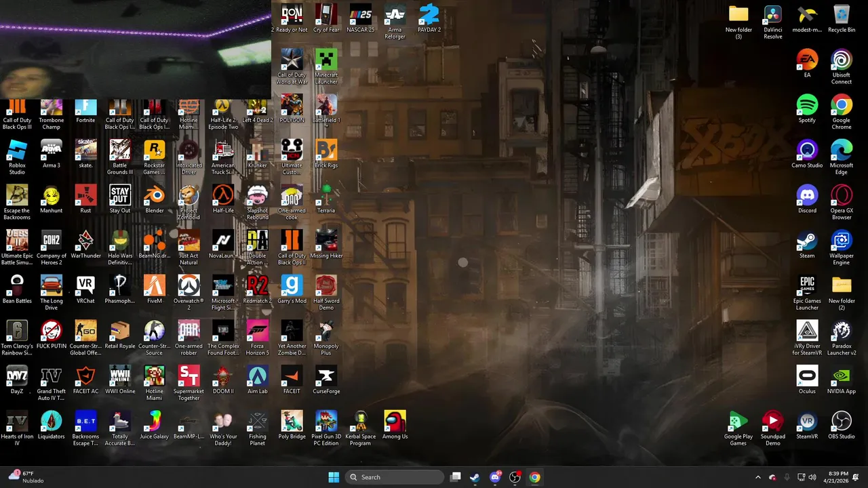Open the BeamNG.drive desktop icon

point(155,245)
